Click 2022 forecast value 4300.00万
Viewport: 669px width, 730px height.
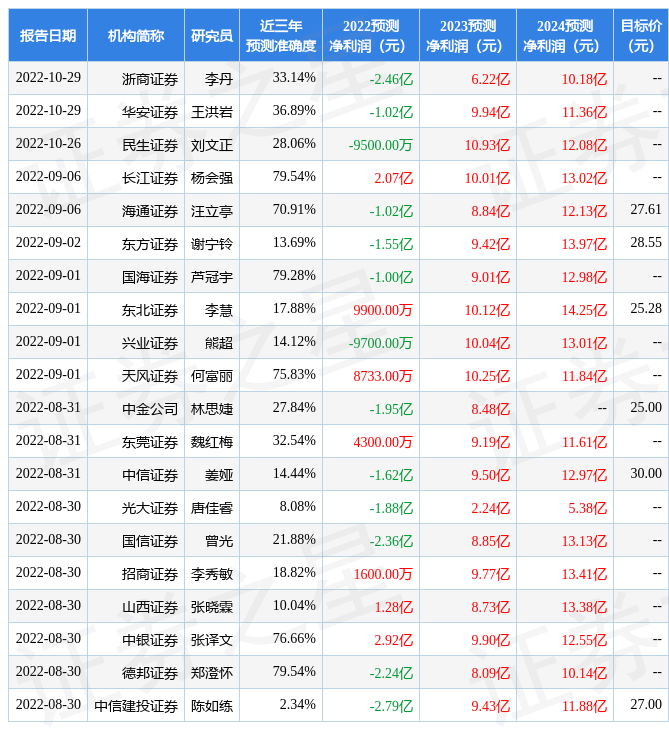[383, 442]
